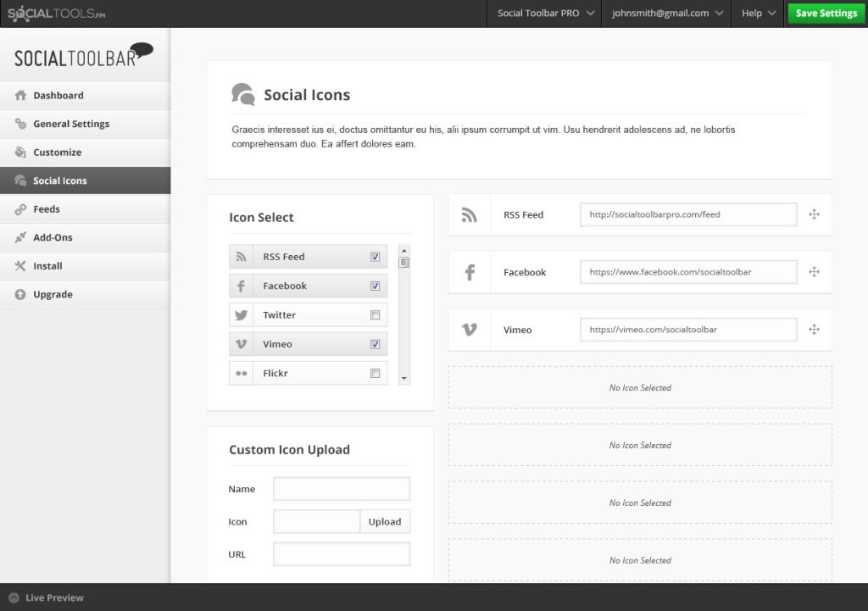This screenshot has width=868, height=611.
Task: Click the custom Icon file field
Action: pos(317,521)
